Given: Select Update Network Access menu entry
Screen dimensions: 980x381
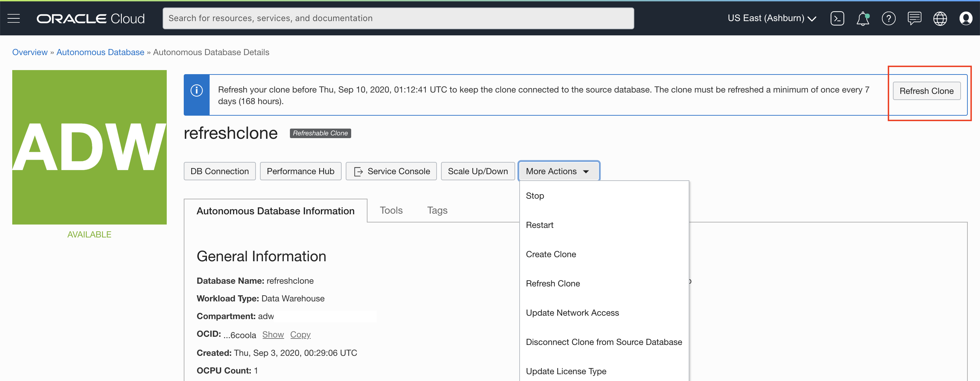Looking at the screenshot, I should (x=572, y=313).
